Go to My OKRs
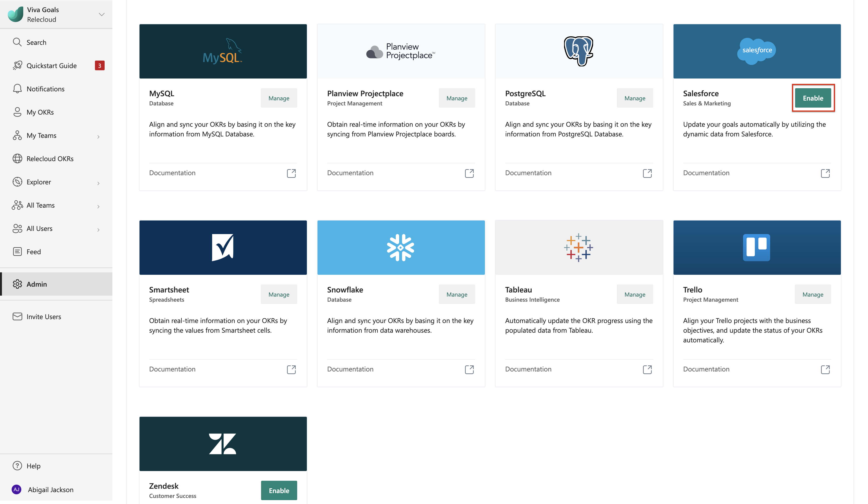 [56, 112]
